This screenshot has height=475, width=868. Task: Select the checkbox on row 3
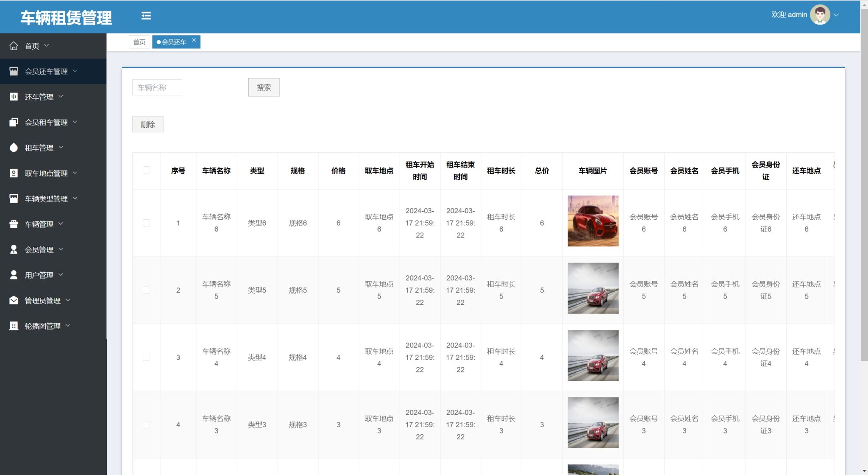[146, 357]
